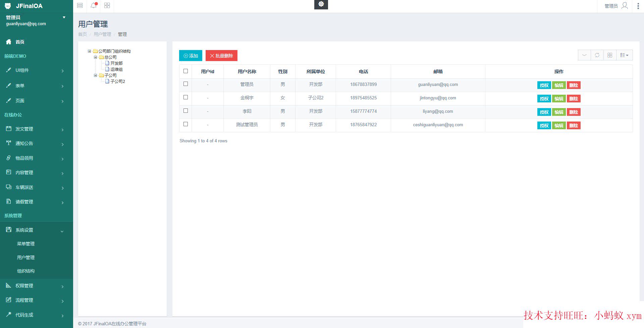Check the row checkbox for 李阳

[185, 111]
